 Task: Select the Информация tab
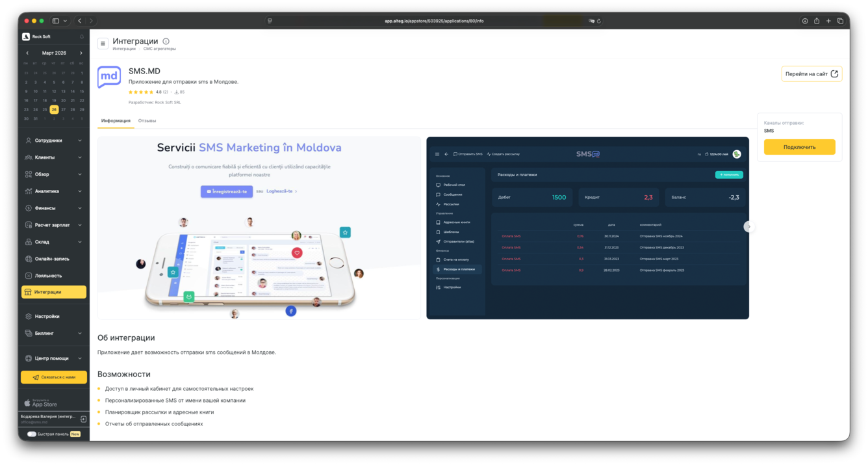click(x=116, y=120)
